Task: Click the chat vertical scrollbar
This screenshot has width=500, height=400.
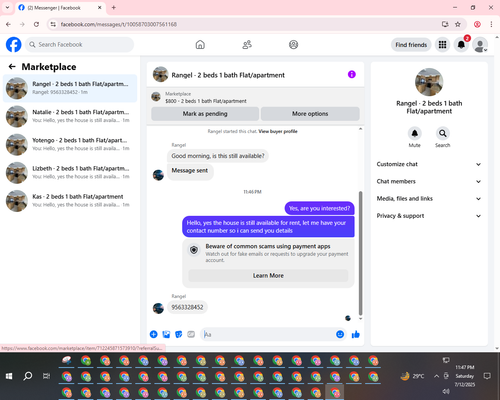Action: click(x=360, y=253)
